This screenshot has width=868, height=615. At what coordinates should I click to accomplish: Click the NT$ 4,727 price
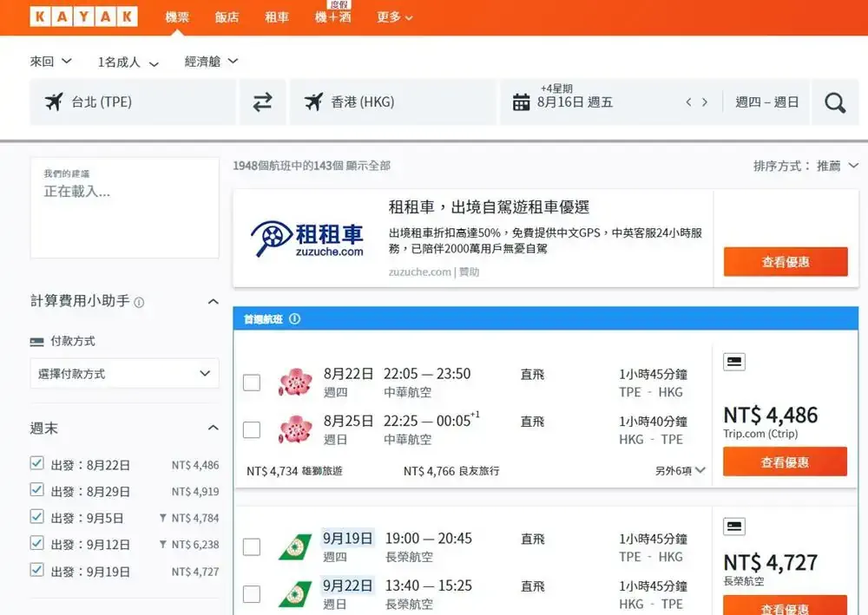[771, 562]
